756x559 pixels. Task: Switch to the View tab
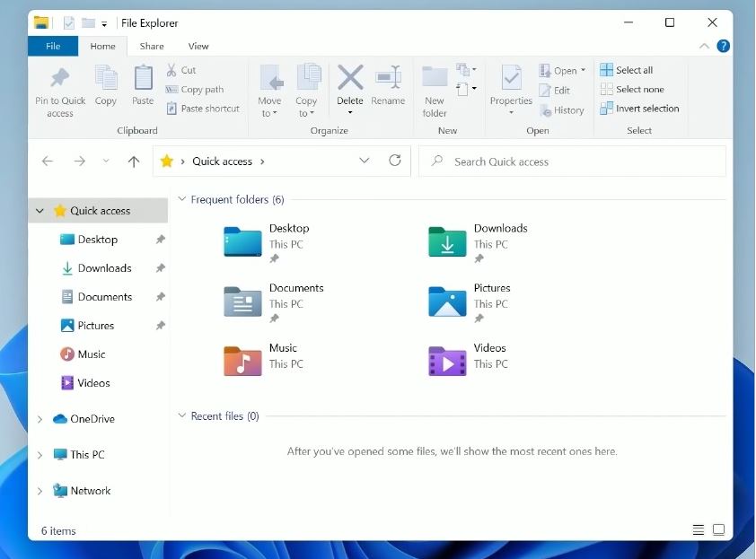198,47
